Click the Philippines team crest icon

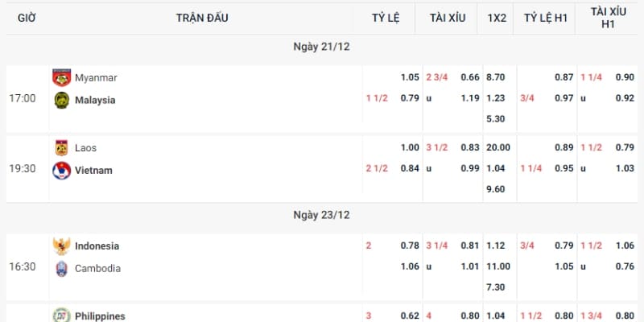pos(62,316)
